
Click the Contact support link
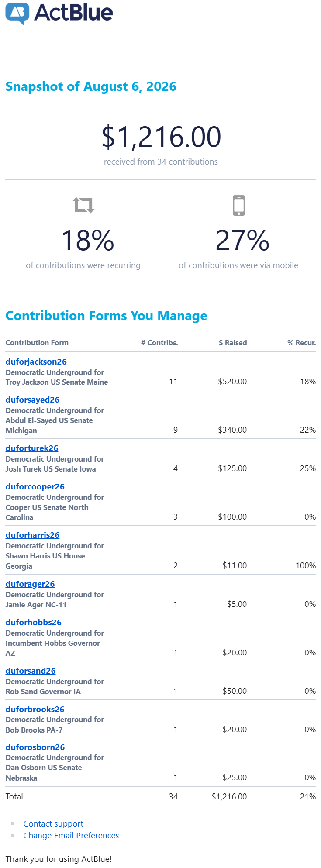tap(53, 823)
